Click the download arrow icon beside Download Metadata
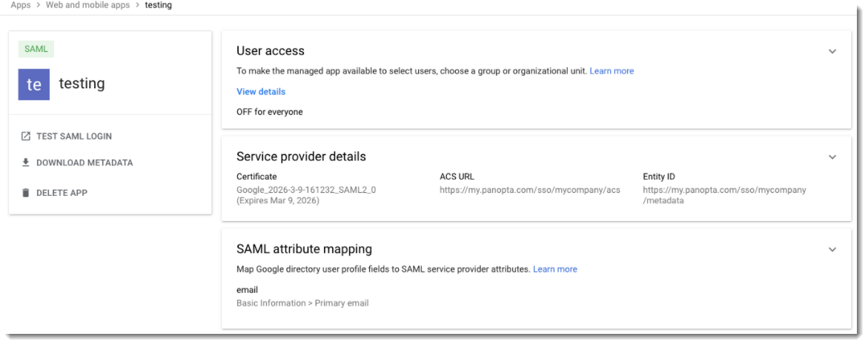Viewport: 868px width, 345px height. pyautogui.click(x=26, y=162)
